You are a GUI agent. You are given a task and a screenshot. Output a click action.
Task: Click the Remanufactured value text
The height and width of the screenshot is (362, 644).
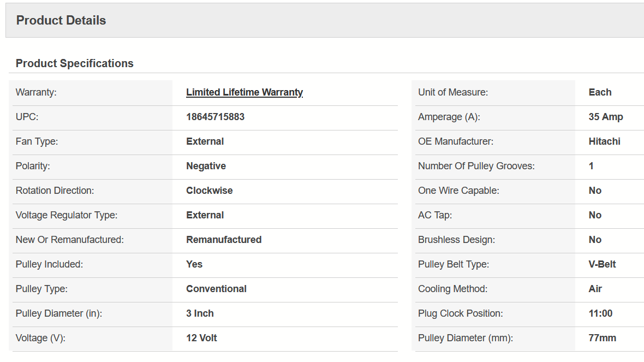tap(224, 240)
